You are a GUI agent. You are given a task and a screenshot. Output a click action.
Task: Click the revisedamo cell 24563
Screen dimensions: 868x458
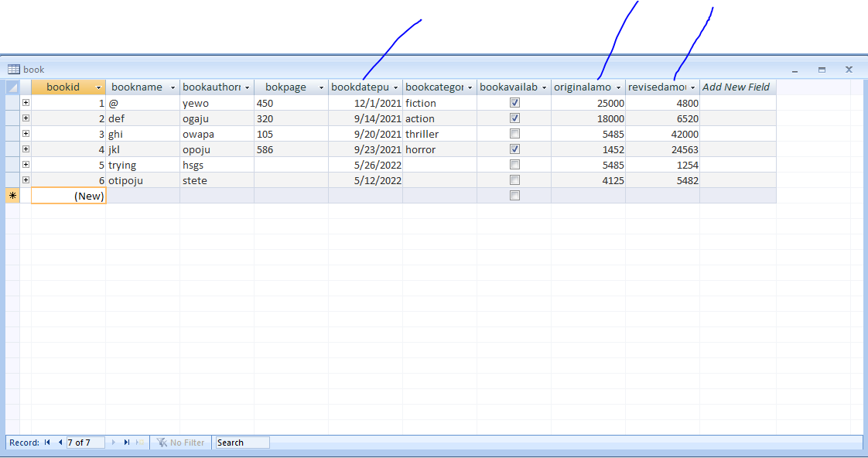click(x=663, y=149)
